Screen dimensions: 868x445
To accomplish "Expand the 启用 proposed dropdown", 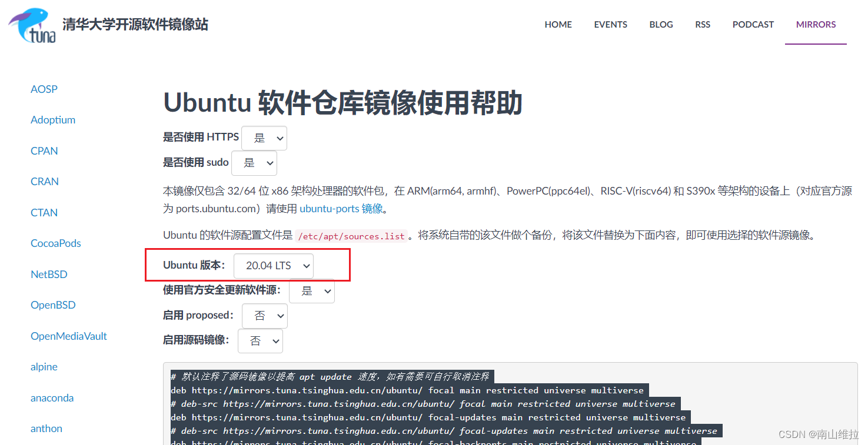I will [x=265, y=316].
